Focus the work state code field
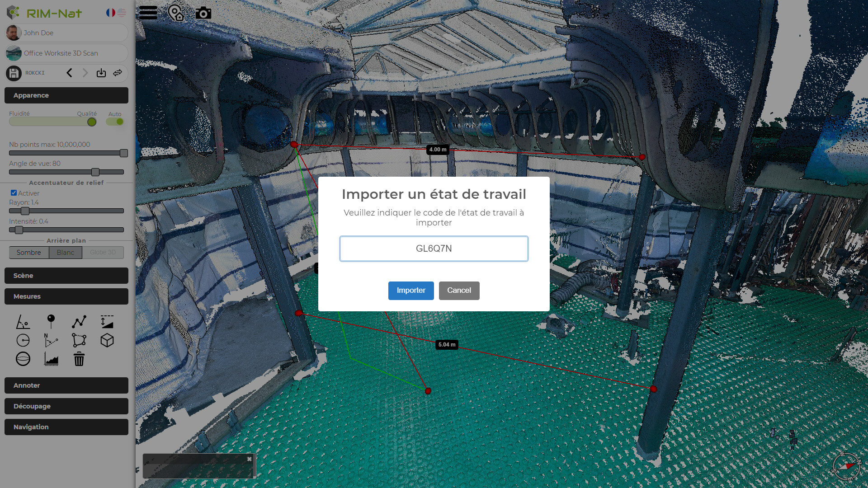The width and height of the screenshot is (868, 488). tap(434, 249)
